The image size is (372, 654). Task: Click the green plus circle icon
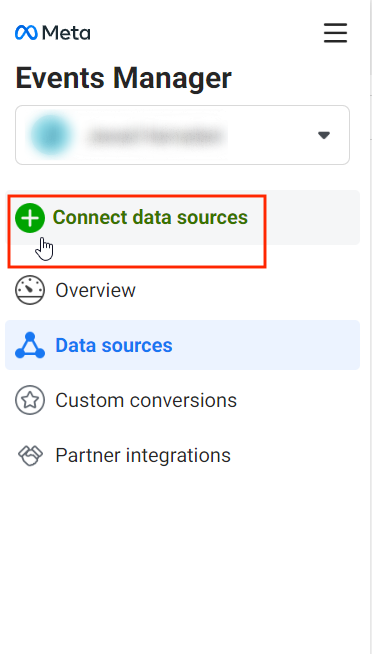(x=30, y=218)
